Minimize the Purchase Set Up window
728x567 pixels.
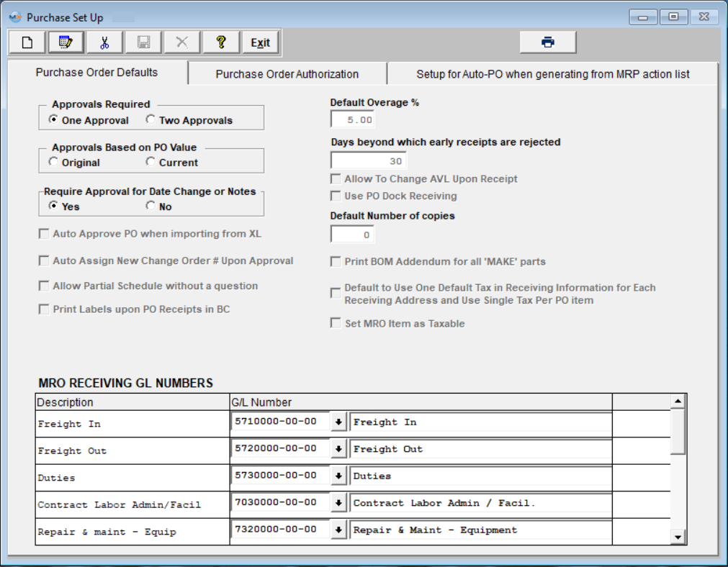click(643, 17)
